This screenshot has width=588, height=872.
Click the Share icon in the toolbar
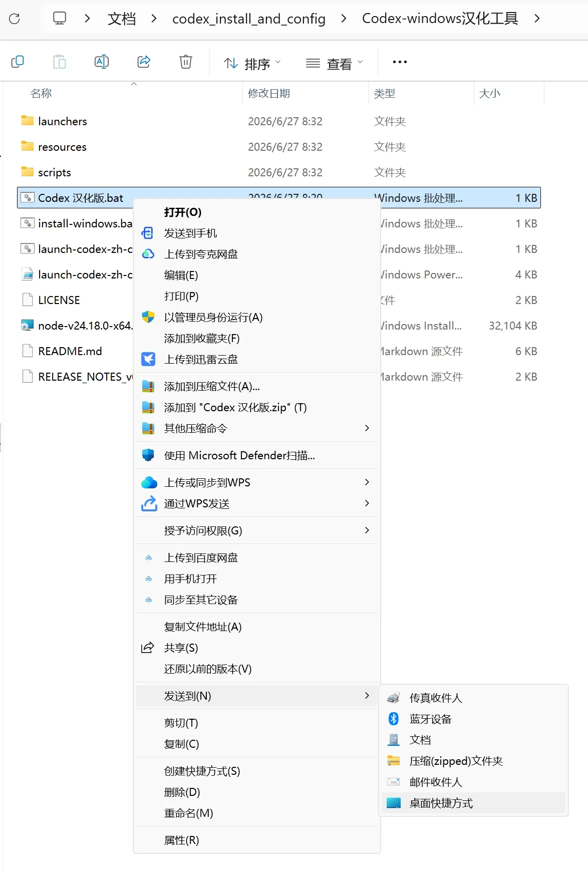(144, 62)
